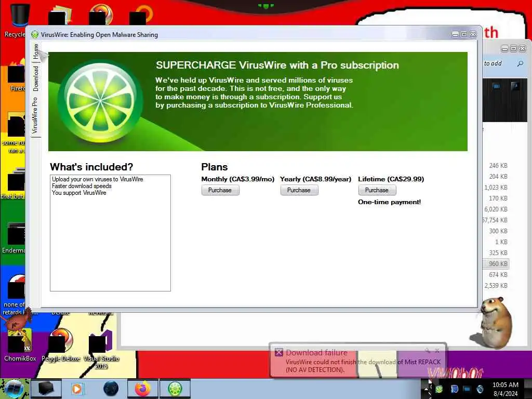Click the VirusWire lime tray icon
Screen dimensions: 532x399
pyautogui.click(x=439, y=389)
